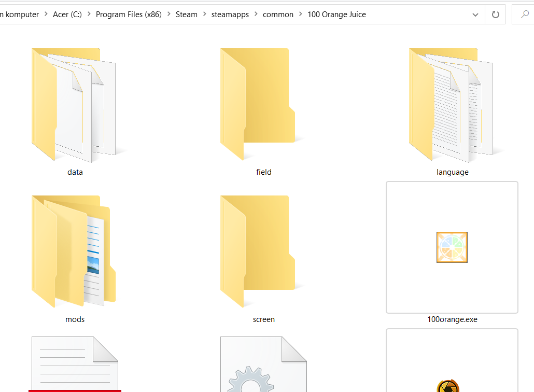Select the 'field' folder label
Image resolution: width=534 pixels, height=392 pixels.
[x=263, y=172]
